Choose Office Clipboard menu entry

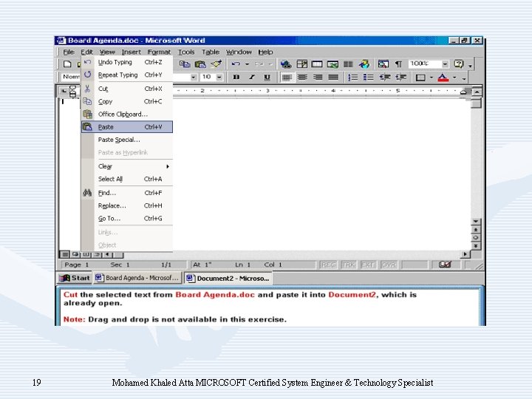point(127,115)
